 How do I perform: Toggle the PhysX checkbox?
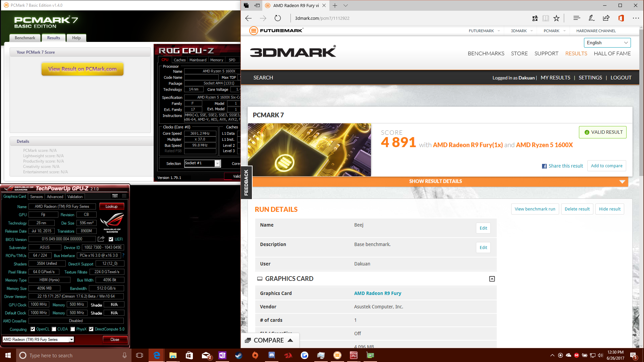[x=72, y=329]
